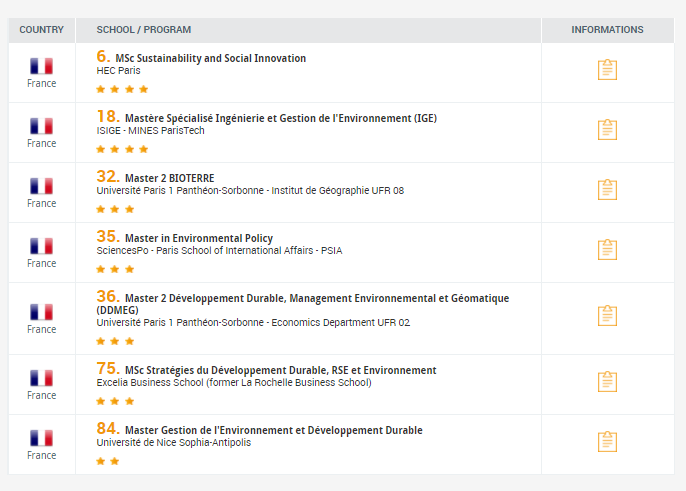Click two-star rating under Université de Nice

coord(108,461)
